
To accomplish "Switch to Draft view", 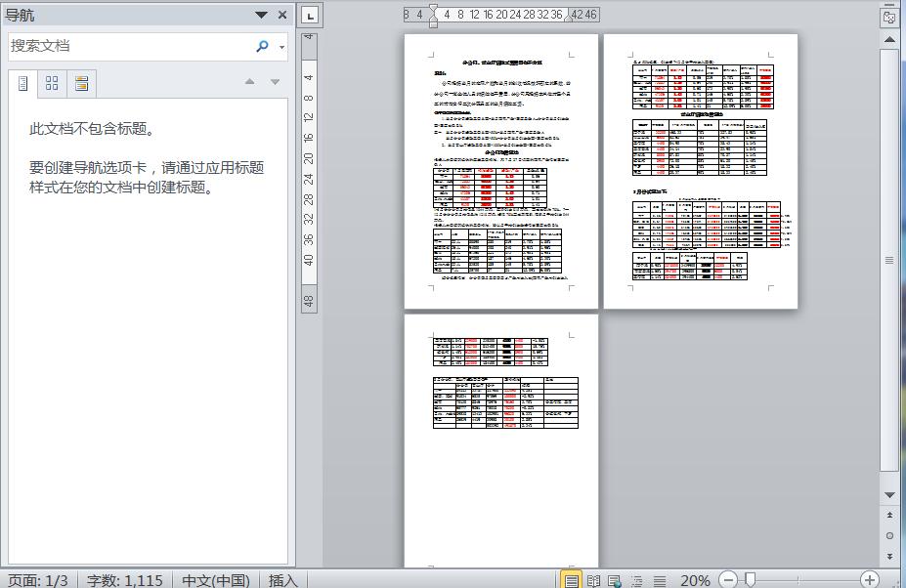I will (x=660, y=580).
